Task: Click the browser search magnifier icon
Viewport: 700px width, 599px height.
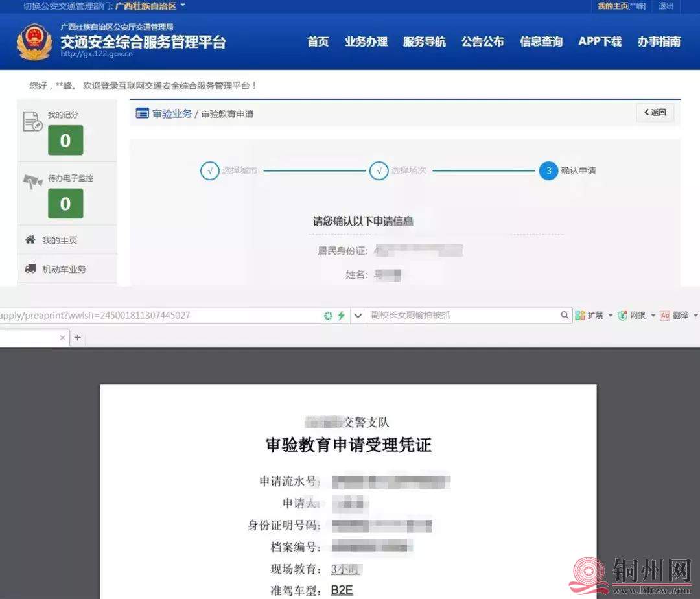Action: click(565, 315)
